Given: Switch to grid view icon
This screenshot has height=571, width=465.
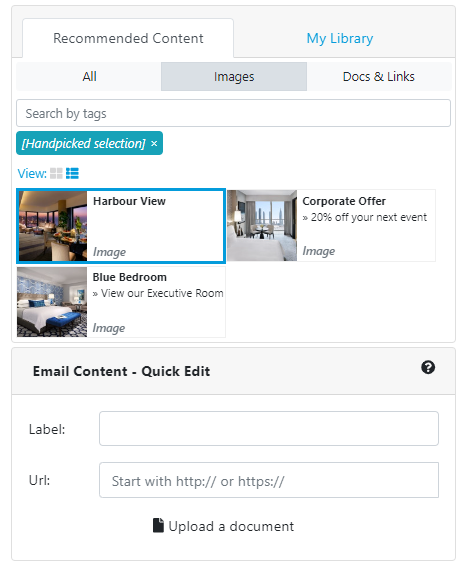Looking at the screenshot, I should [56, 174].
